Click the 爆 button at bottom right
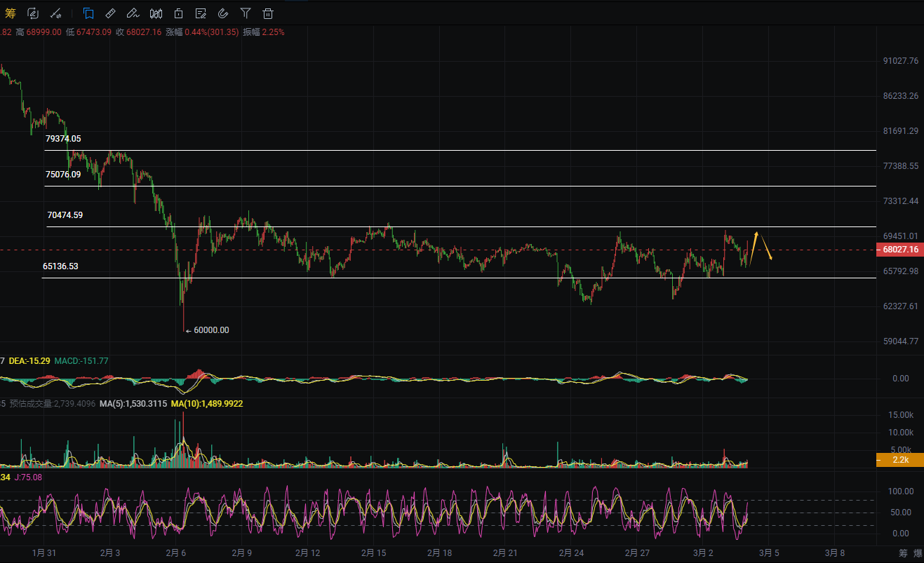Image resolution: width=924 pixels, height=563 pixels. coord(918,554)
